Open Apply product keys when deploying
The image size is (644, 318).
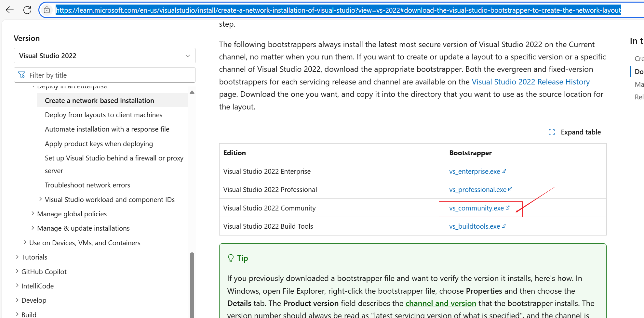(99, 144)
